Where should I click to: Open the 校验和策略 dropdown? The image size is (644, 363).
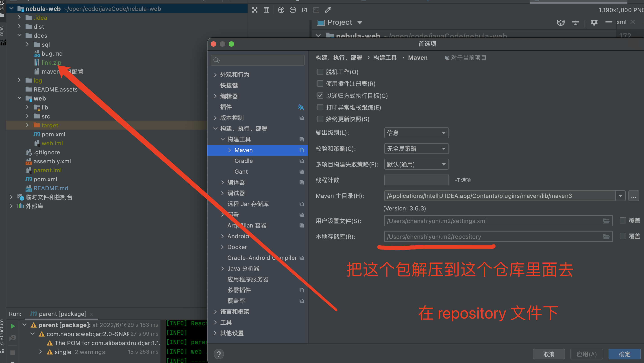416,149
